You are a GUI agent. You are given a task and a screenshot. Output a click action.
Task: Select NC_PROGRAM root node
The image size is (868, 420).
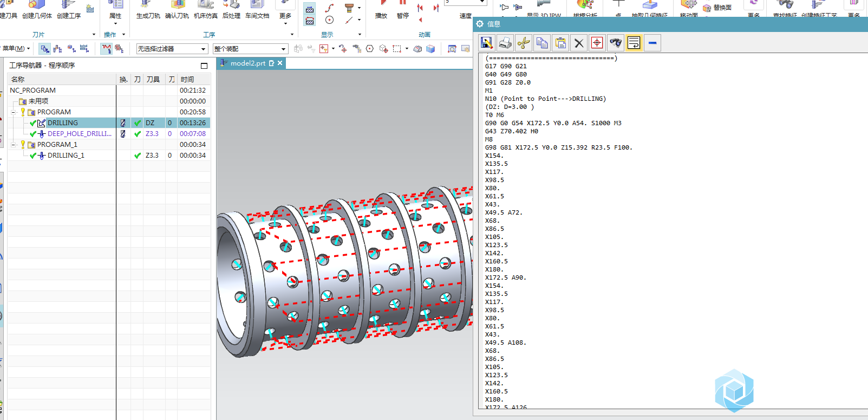32,91
